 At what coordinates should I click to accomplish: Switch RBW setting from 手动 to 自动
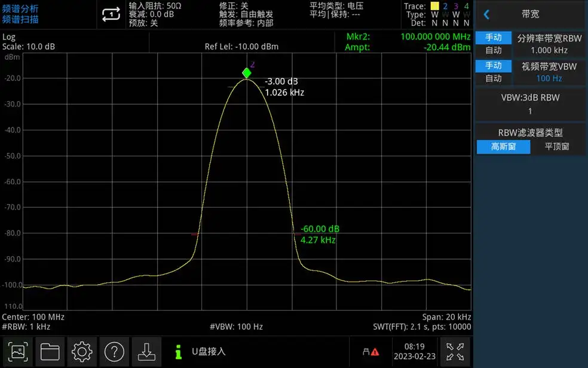[x=494, y=50]
